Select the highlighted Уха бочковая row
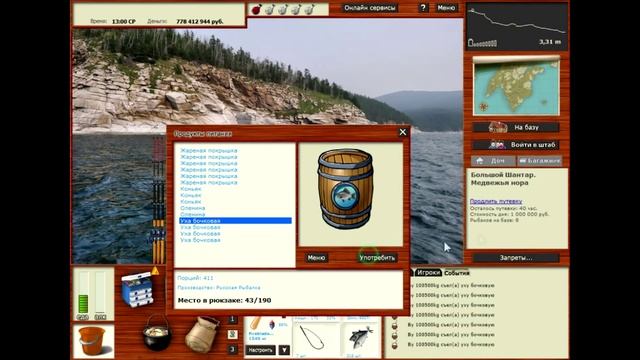The height and width of the screenshot is (360, 640). click(x=235, y=221)
